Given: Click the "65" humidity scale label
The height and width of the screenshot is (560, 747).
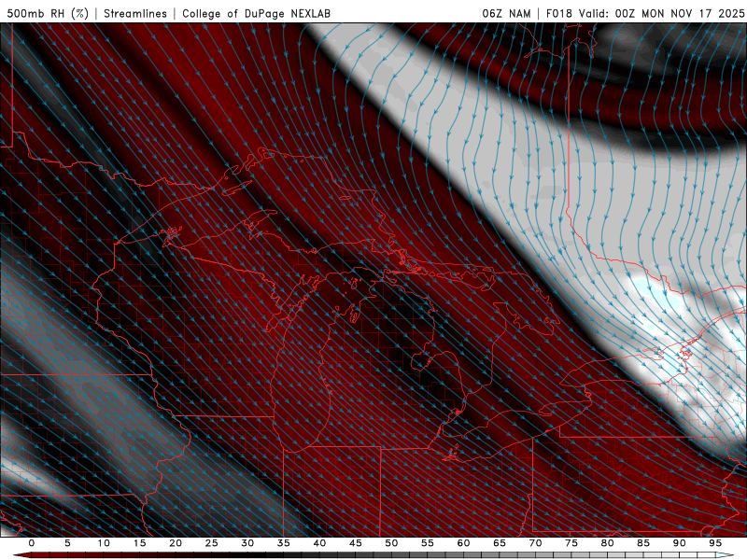Looking at the screenshot, I should (500, 543).
